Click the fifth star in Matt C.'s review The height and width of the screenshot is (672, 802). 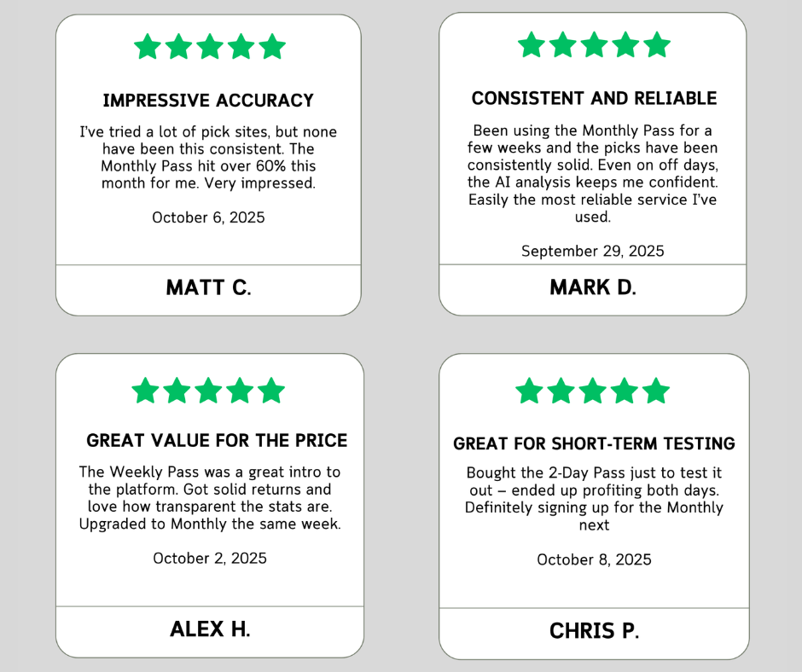coord(272,47)
